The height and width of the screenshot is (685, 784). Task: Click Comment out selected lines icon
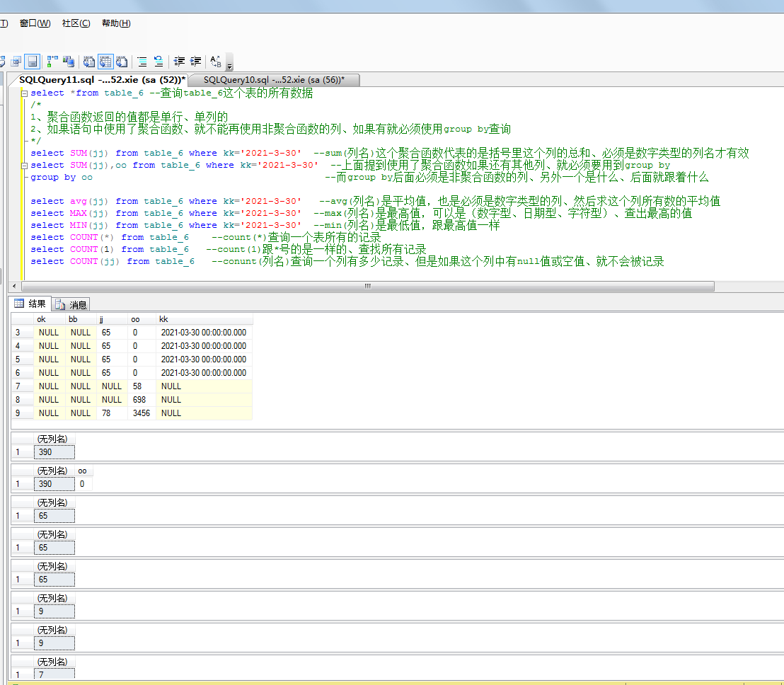tap(142, 62)
